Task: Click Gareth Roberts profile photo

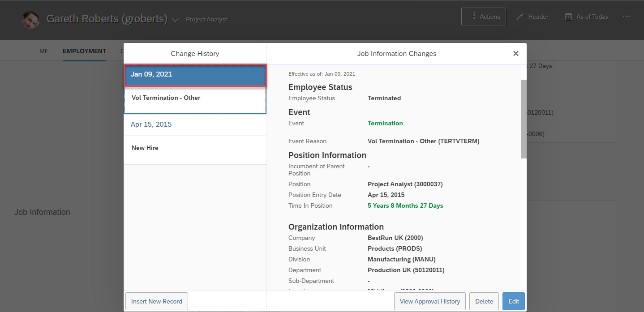Action: click(30, 20)
